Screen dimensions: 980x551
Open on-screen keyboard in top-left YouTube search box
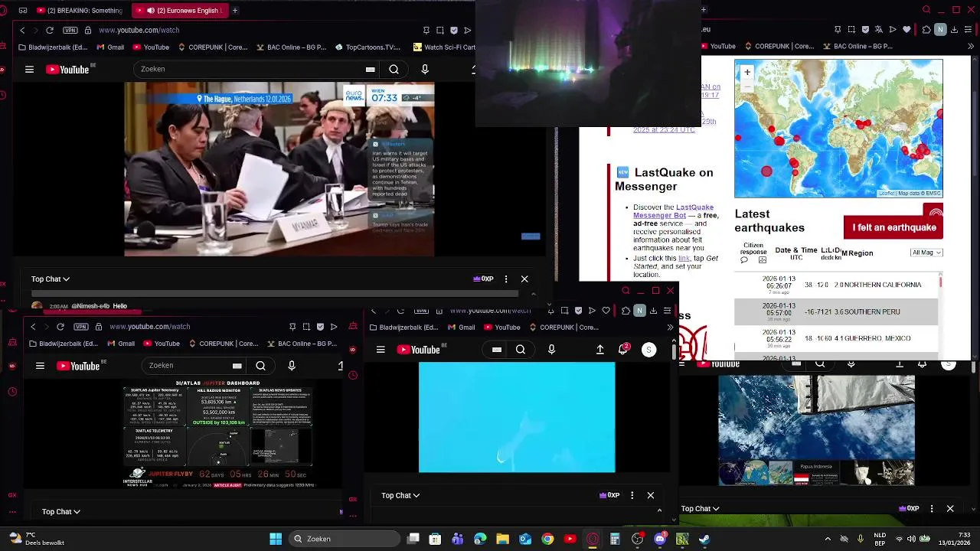click(x=371, y=69)
